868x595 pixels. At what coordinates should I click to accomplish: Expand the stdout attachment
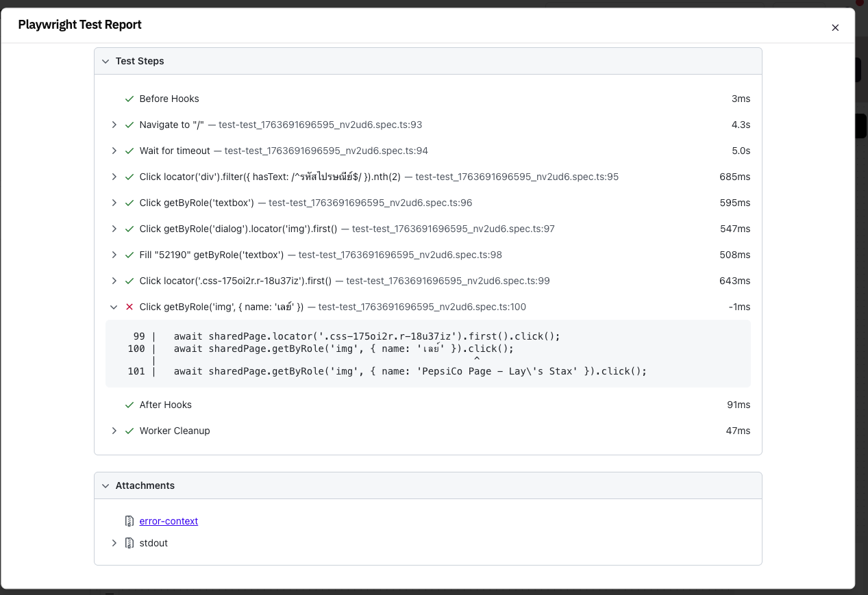click(114, 543)
